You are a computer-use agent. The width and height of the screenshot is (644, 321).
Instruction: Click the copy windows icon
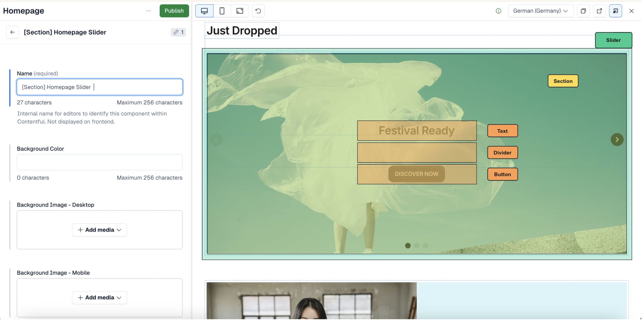pyautogui.click(x=583, y=11)
